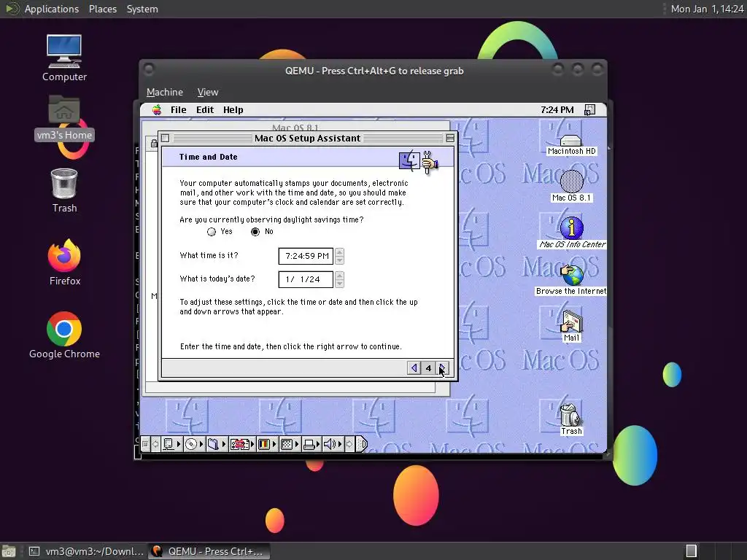Click the Control Strip CD disc icon

pyautogui.click(x=191, y=444)
